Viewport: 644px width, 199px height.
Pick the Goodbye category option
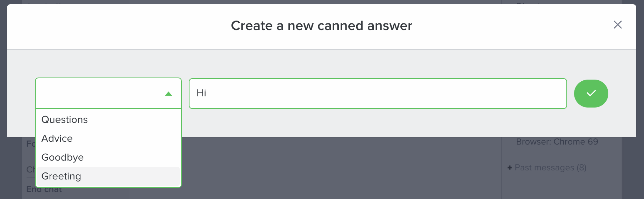point(63,157)
